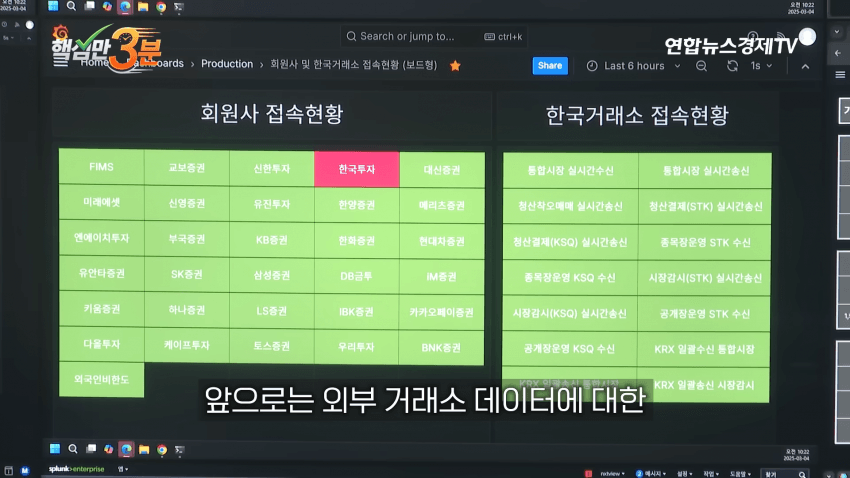Image resolution: width=850 pixels, height=478 pixels.
Task: Select the 현대차증권 tile
Action: point(442,241)
